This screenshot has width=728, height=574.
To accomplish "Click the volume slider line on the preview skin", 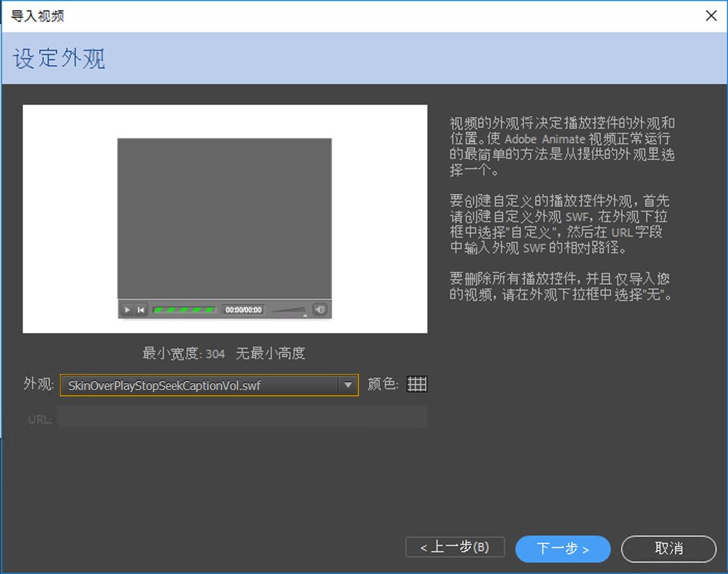I will 289,310.
